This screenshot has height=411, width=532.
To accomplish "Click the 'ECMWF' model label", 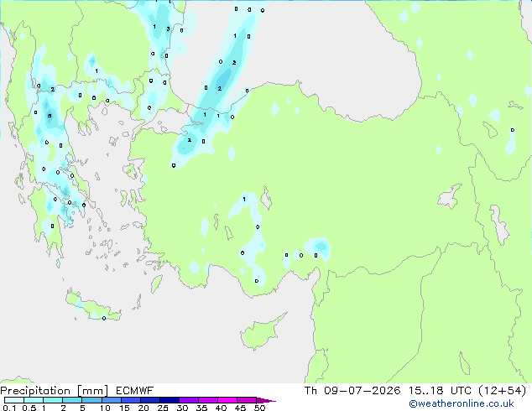I will tap(135, 391).
